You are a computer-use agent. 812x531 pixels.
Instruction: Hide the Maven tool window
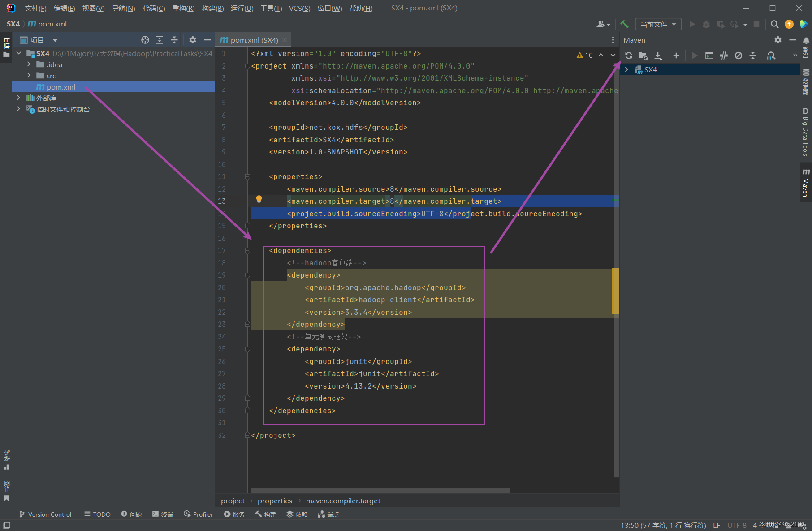[x=793, y=40]
